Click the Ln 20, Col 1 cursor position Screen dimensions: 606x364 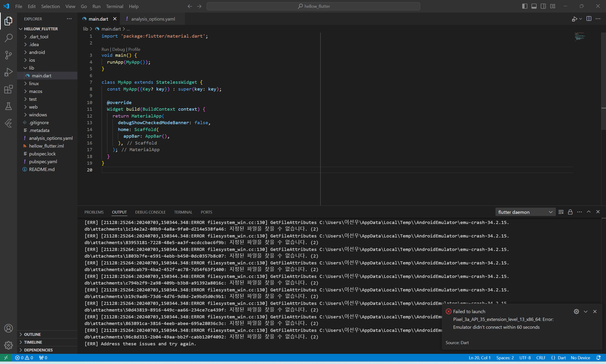[480, 358]
